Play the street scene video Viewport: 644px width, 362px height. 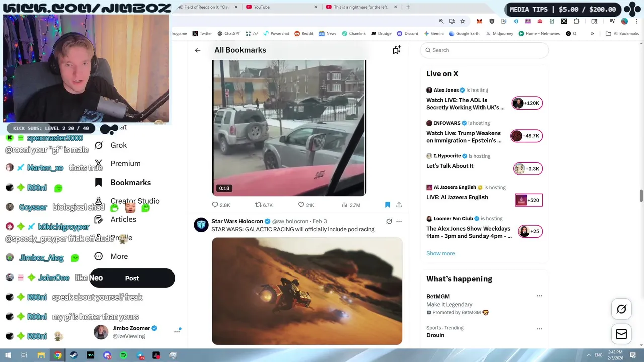pyautogui.click(x=289, y=128)
